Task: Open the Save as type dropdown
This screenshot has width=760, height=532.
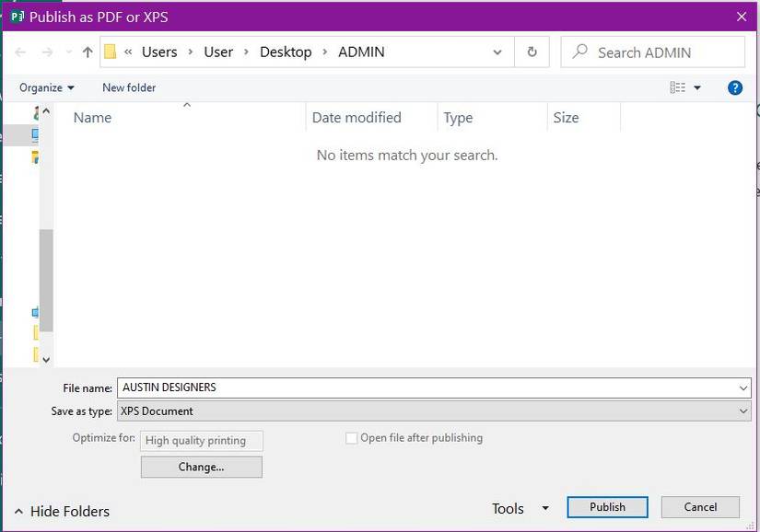Action: (x=743, y=411)
